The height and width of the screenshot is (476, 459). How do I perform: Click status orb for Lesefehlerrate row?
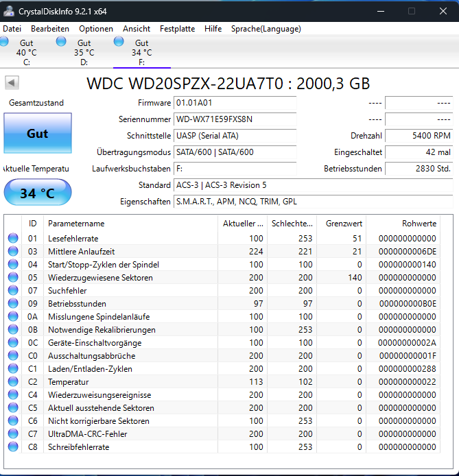coord(13,238)
